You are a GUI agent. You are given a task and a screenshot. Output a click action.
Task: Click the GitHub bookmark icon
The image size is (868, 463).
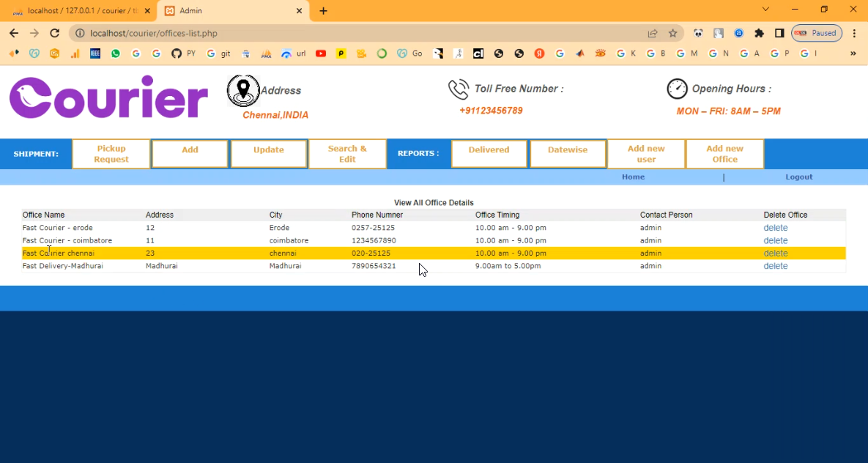tap(176, 53)
